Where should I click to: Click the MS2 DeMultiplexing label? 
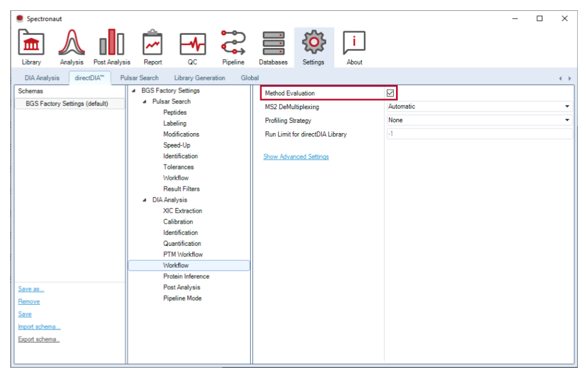click(292, 107)
